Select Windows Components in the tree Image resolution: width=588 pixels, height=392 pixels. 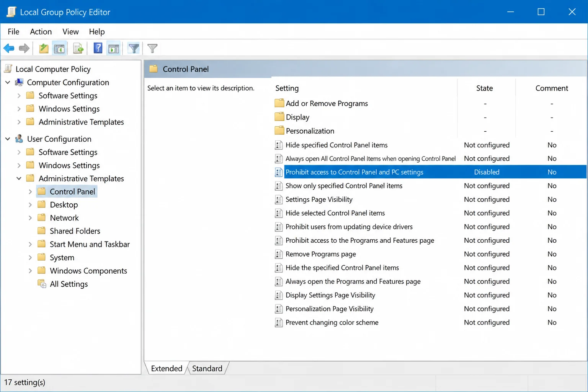88,271
